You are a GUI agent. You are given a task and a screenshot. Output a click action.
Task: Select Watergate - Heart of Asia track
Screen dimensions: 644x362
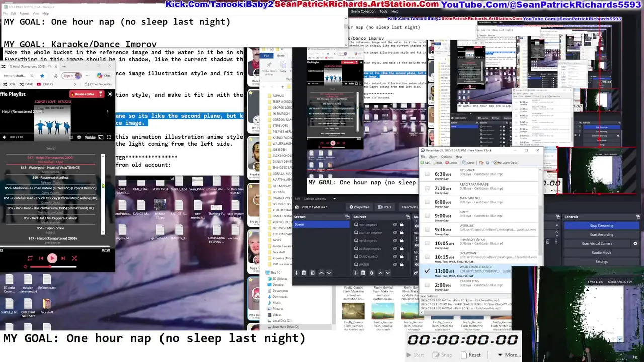tap(50, 169)
